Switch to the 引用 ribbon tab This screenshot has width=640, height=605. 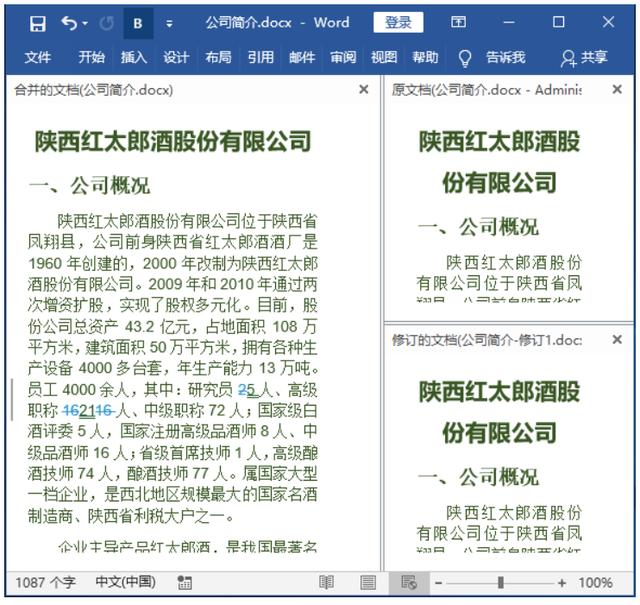[x=260, y=57]
